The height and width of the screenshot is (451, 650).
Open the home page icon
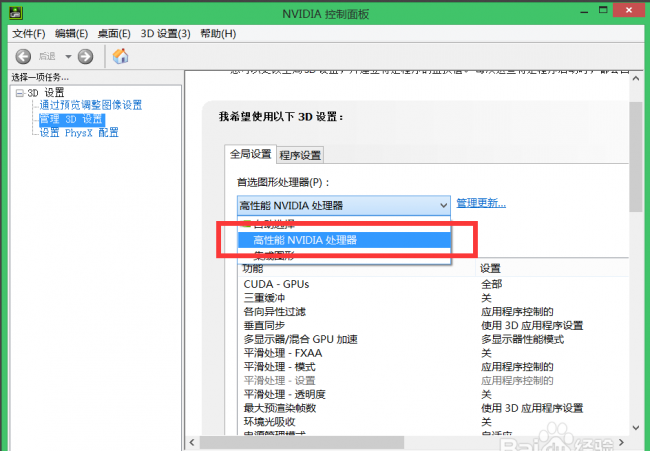(x=120, y=56)
